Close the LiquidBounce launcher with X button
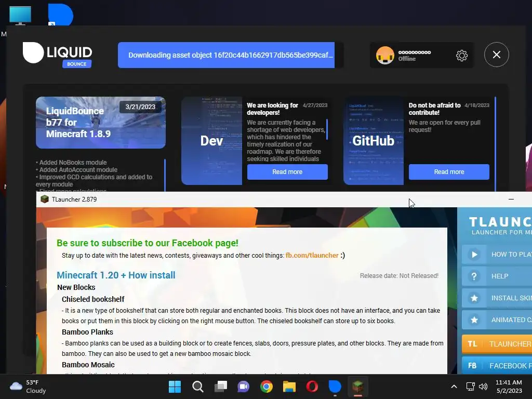 pyautogui.click(x=496, y=55)
